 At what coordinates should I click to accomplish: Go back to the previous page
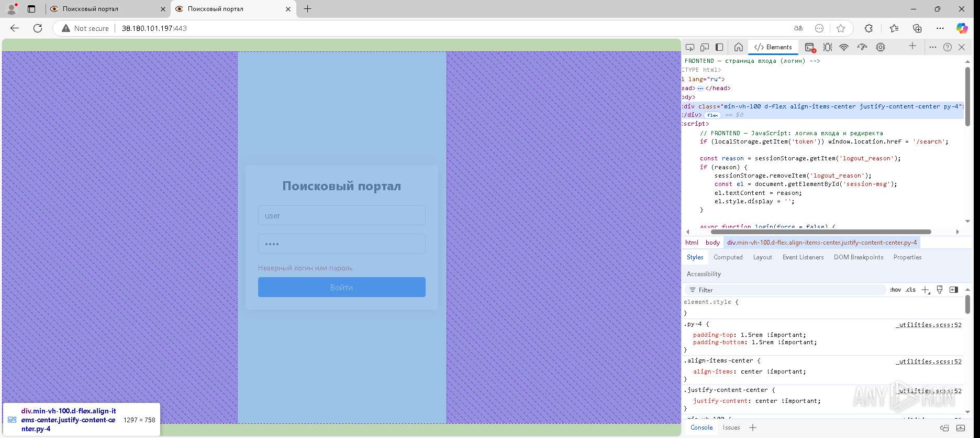pos(15,28)
